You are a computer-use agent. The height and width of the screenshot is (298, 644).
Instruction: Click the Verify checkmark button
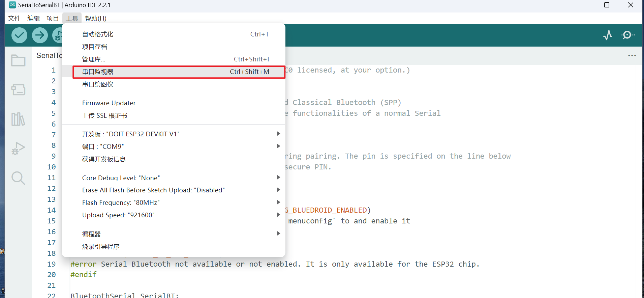(x=19, y=35)
